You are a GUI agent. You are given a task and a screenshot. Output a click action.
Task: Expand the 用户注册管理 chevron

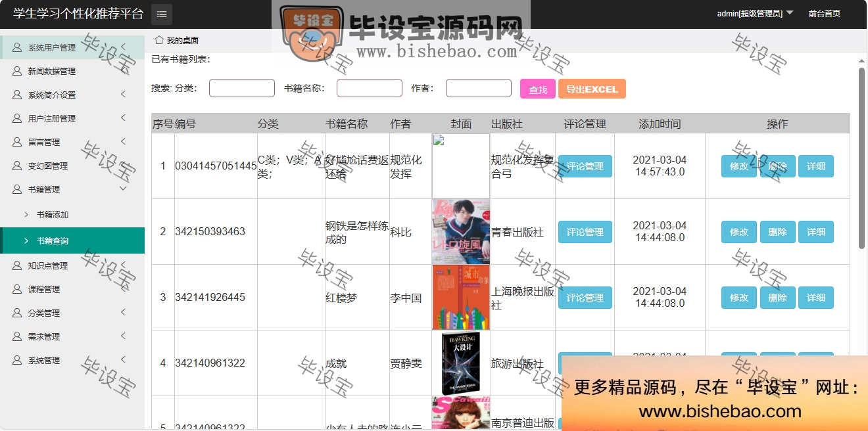point(123,118)
